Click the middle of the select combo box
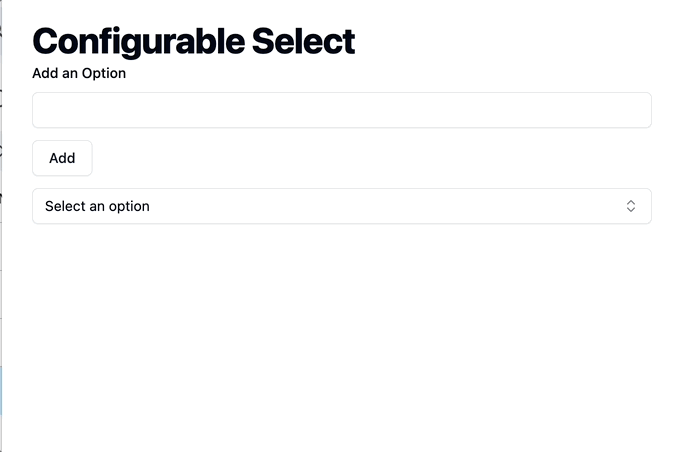682x452 pixels. [341, 206]
